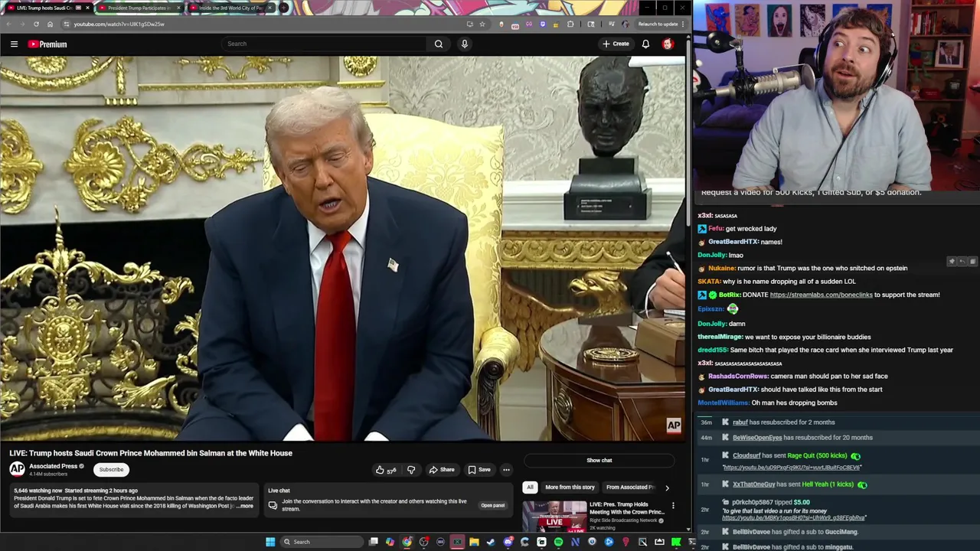
Task: Select From Associated Press chip
Action: click(x=630, y=487)
